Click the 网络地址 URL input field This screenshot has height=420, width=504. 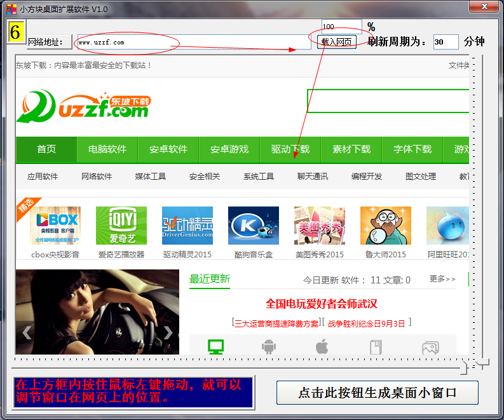(194, 42)
